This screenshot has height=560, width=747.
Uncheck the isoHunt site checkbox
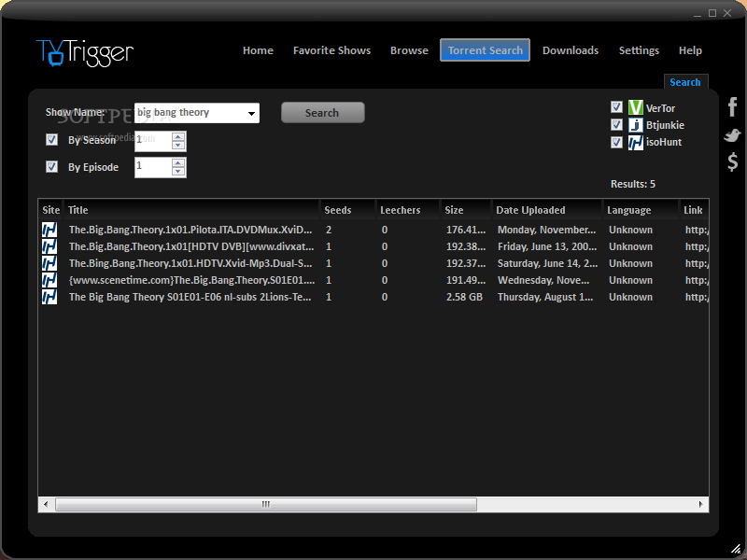coord(616,143)
